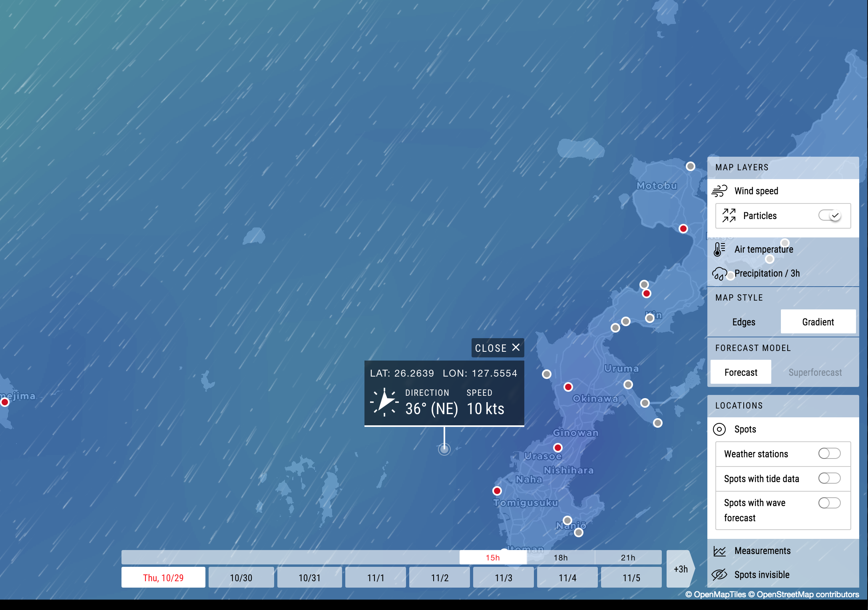Click the Particles arrows icon
The height and width of the screenshot is (610, 868).
coord(729,216)
